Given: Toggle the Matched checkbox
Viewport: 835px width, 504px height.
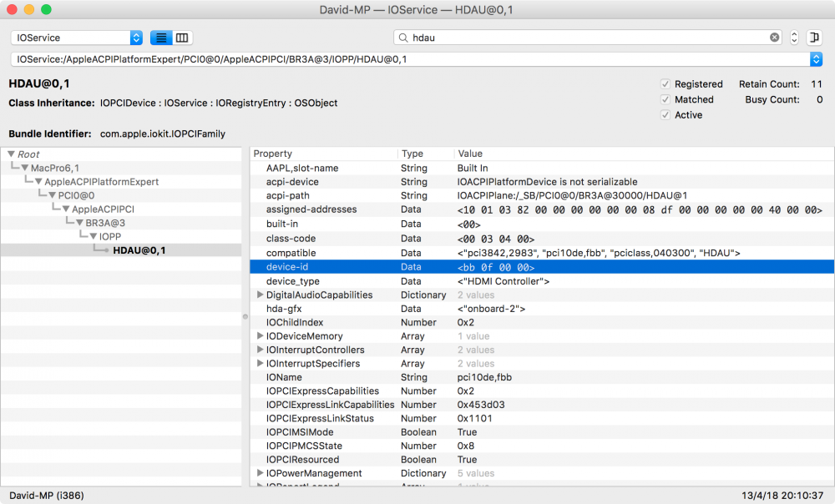Looking at the screenshot, I should point(665,99).
